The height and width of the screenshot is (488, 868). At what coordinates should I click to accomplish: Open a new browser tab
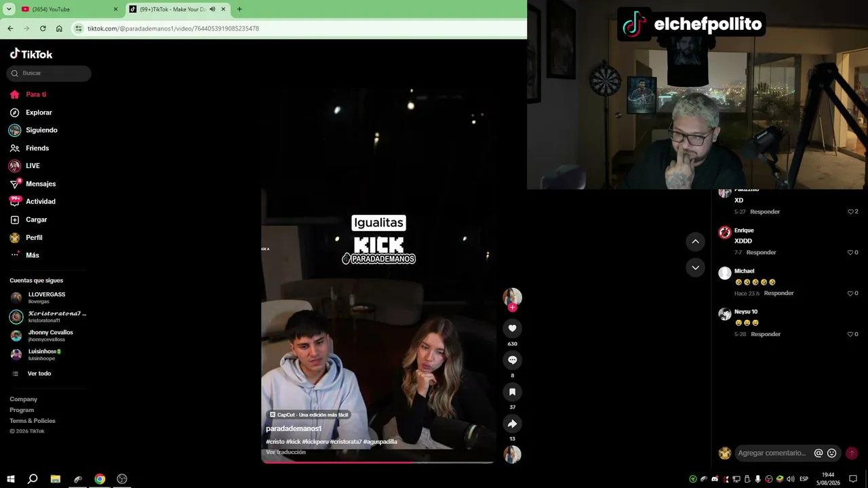239,9
